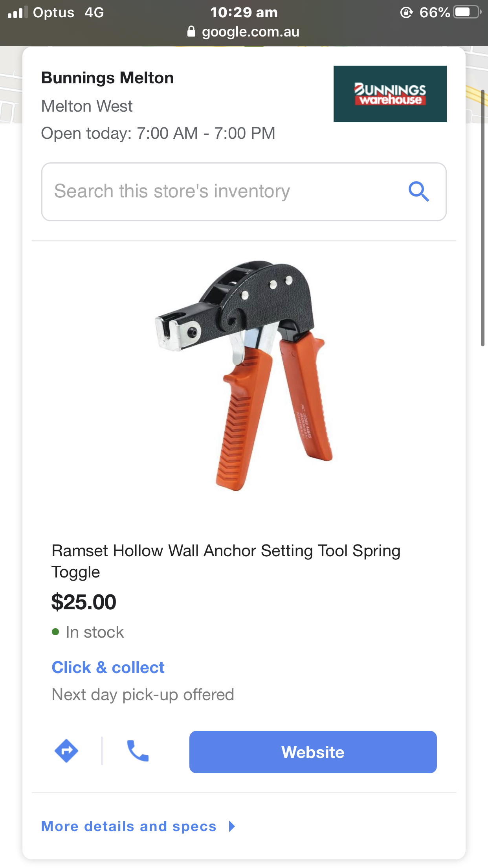
Task: Open More details and specs link
Action: pyautogui.click(x=129, y=826)
